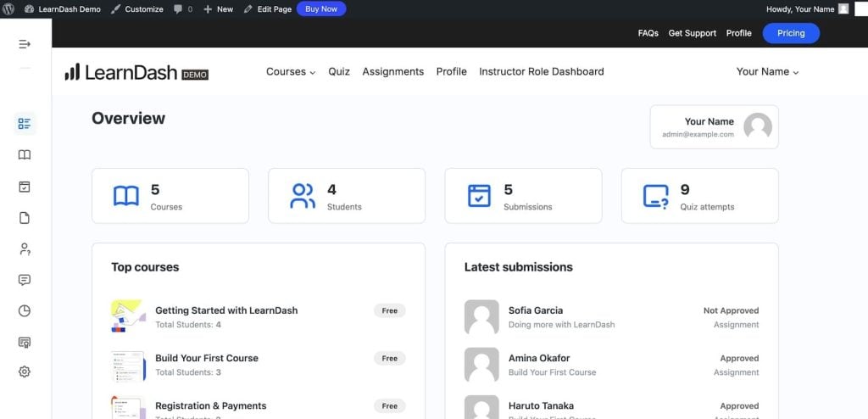This screenshot has height=419, width=868.
Task: Open the user question sidebar icon
Action: tap(25, 249)
